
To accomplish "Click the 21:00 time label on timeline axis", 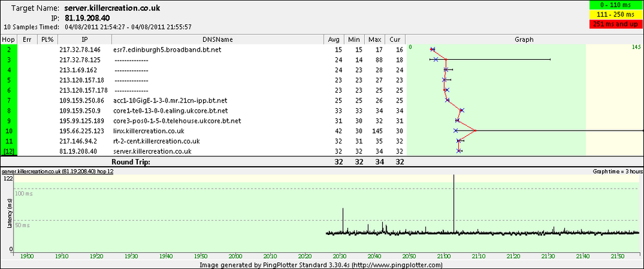I will pos(444,256).
